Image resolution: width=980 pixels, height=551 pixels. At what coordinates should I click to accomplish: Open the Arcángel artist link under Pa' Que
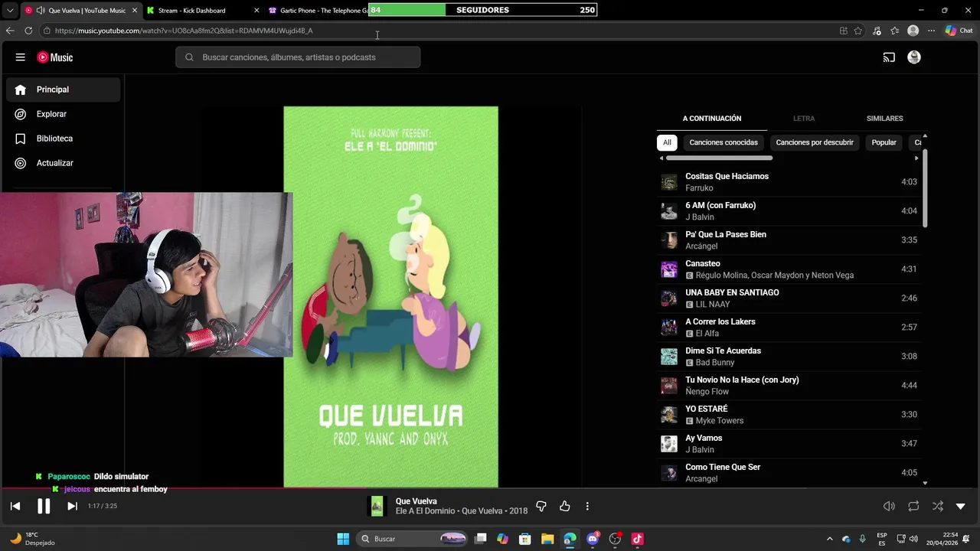pyautogui.click(x=701, y=246)
